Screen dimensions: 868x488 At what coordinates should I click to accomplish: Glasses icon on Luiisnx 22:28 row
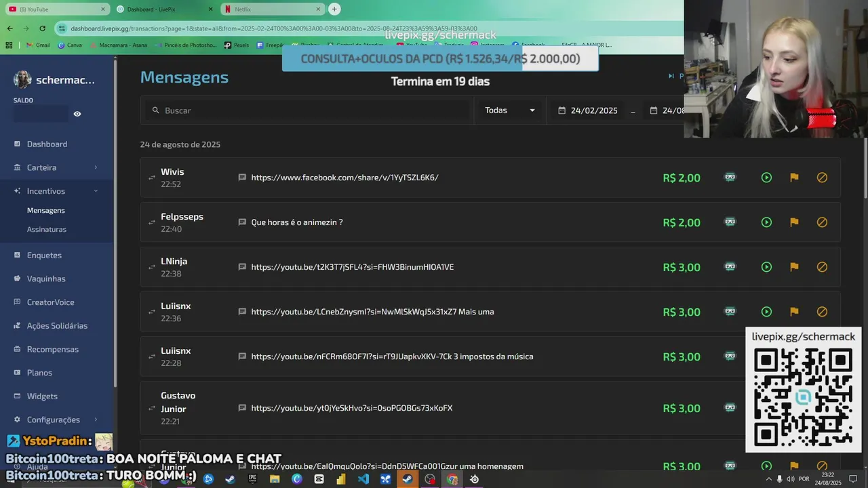[730, 356]
